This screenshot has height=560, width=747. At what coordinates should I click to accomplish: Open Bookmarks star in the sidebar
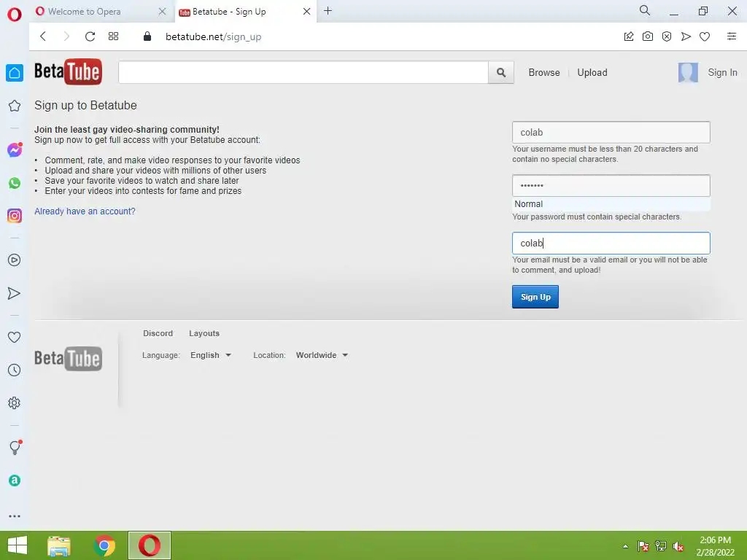pos(15,106)
